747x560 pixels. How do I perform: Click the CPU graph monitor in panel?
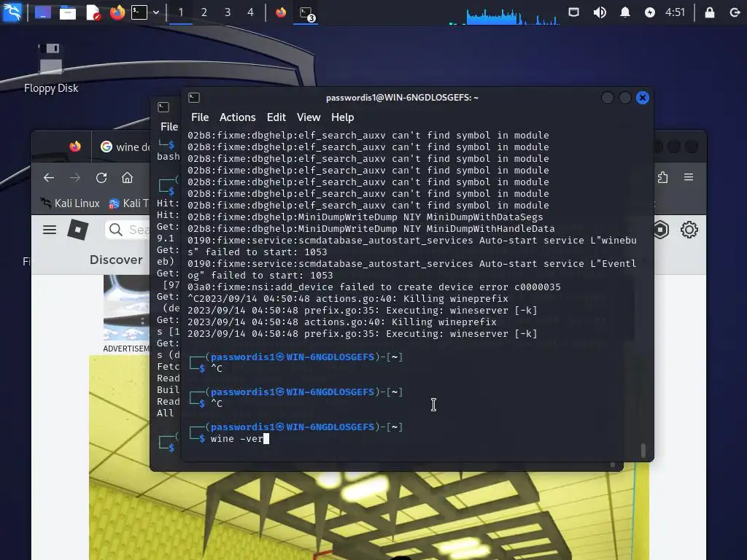click(x=504, y=16)
